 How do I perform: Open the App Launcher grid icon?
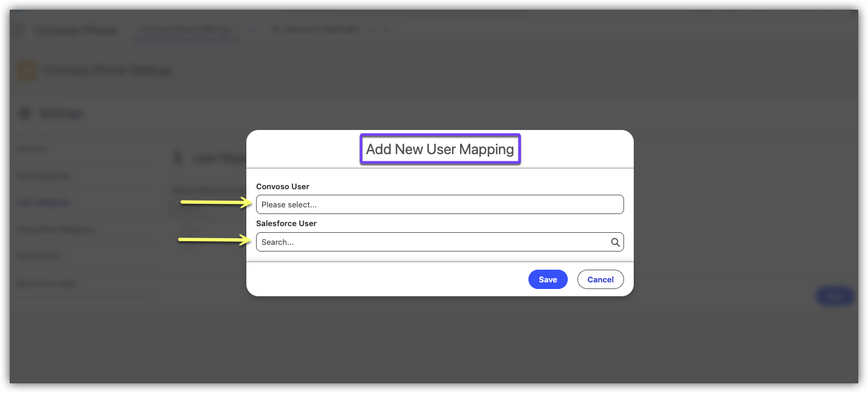pos(19,30)
